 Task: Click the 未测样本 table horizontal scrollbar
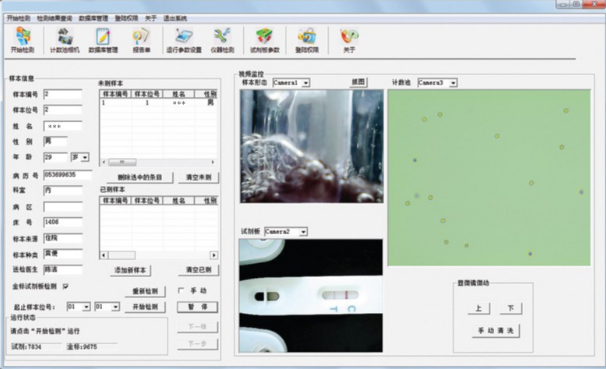click(158, 162)
